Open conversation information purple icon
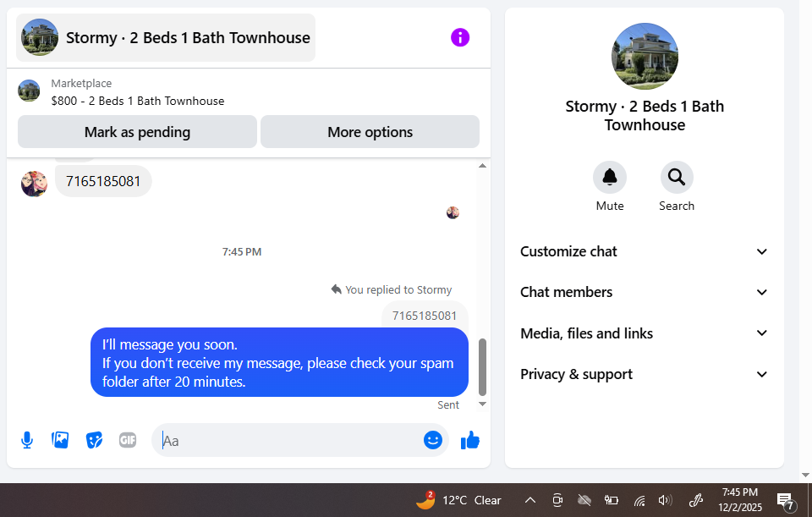812x517 pixels. click(x=460, y=37)
